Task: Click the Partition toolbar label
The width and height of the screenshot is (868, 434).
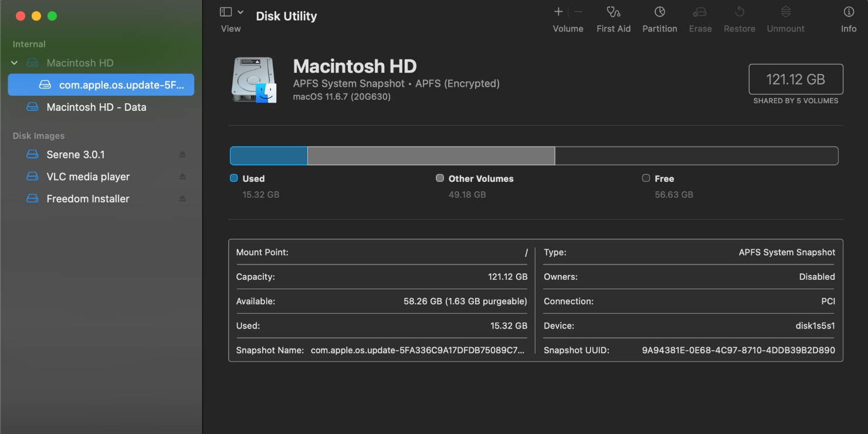Action: click(660, 29)
